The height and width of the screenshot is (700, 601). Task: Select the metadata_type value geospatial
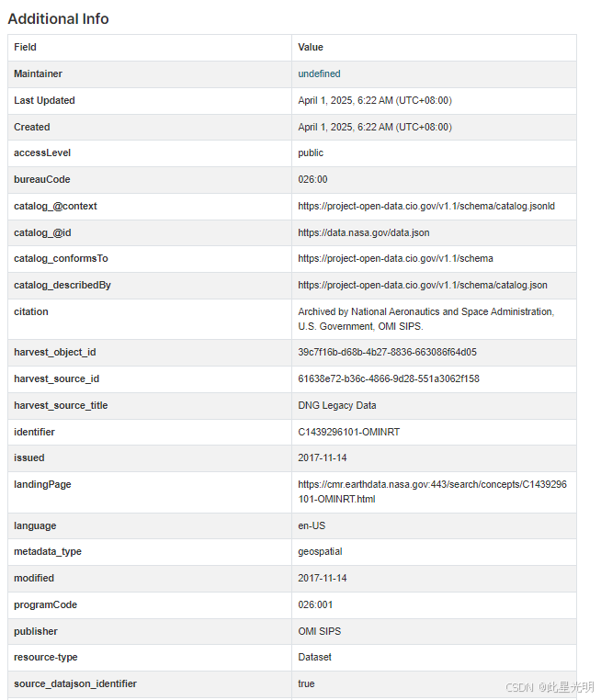coord(322,551)
